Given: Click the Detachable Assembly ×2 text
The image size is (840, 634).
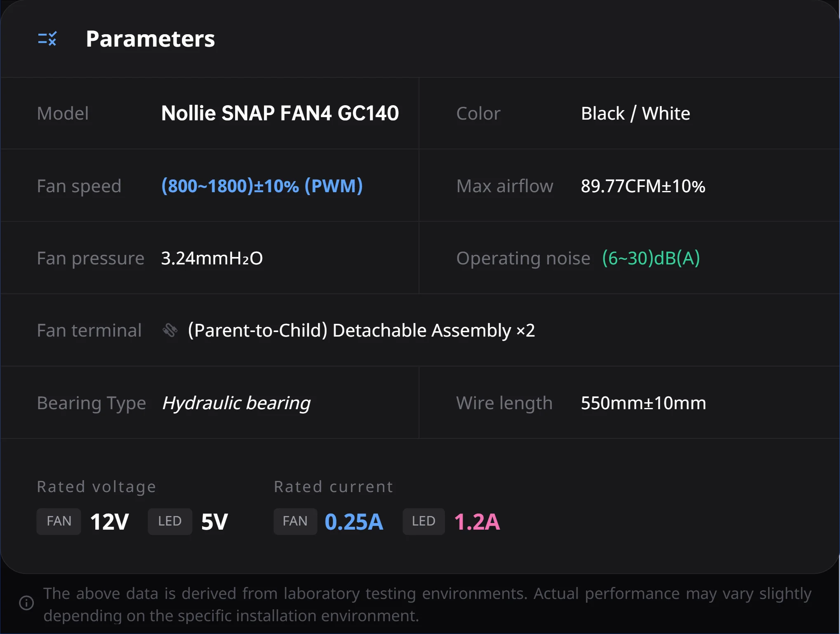Looking at the screenshot, I should click(x=361, y=330).
